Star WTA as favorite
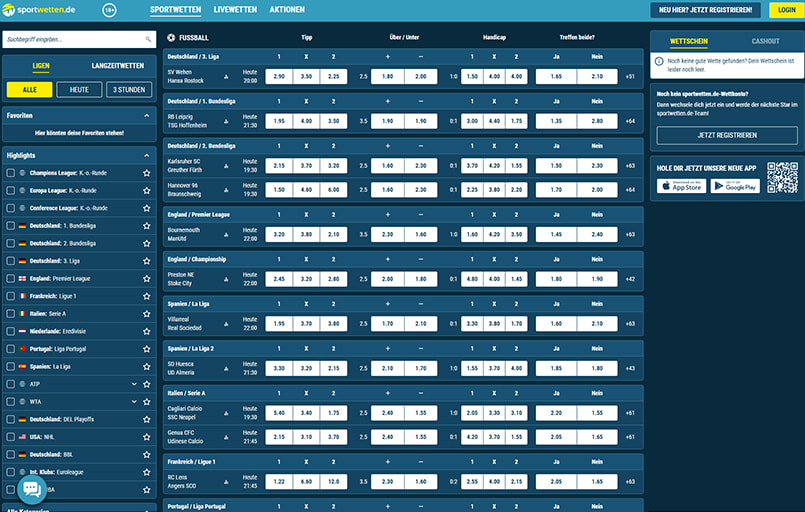805x512 pixels. pos(147,402)
